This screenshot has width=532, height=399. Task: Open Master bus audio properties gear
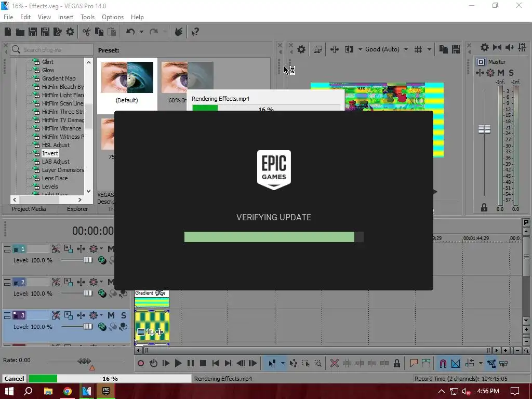(x=485, y=47)
